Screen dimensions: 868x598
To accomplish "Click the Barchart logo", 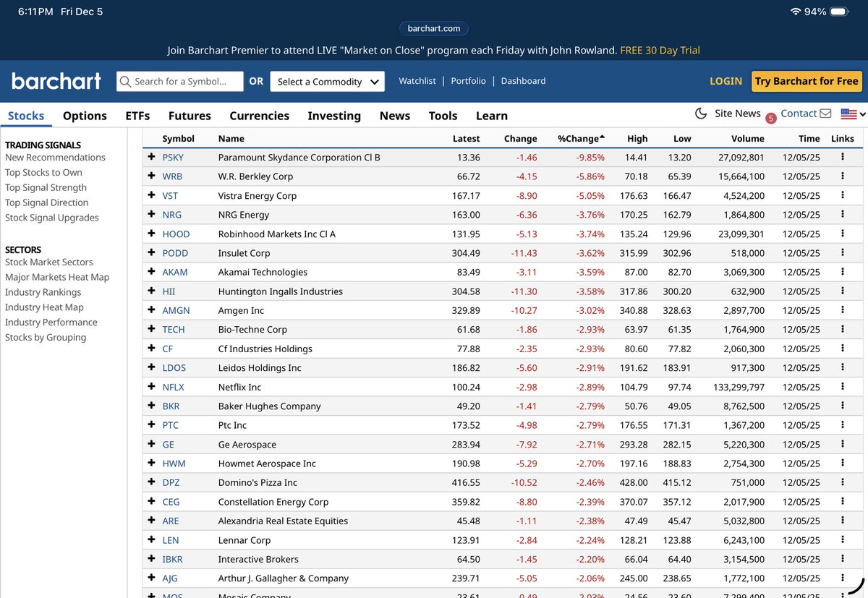I will tap(56, 81).
